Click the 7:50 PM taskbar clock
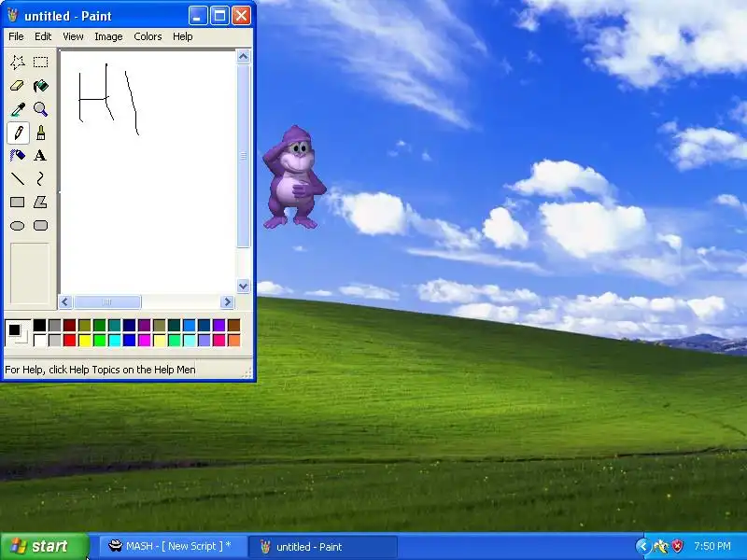 click(712, 546)
